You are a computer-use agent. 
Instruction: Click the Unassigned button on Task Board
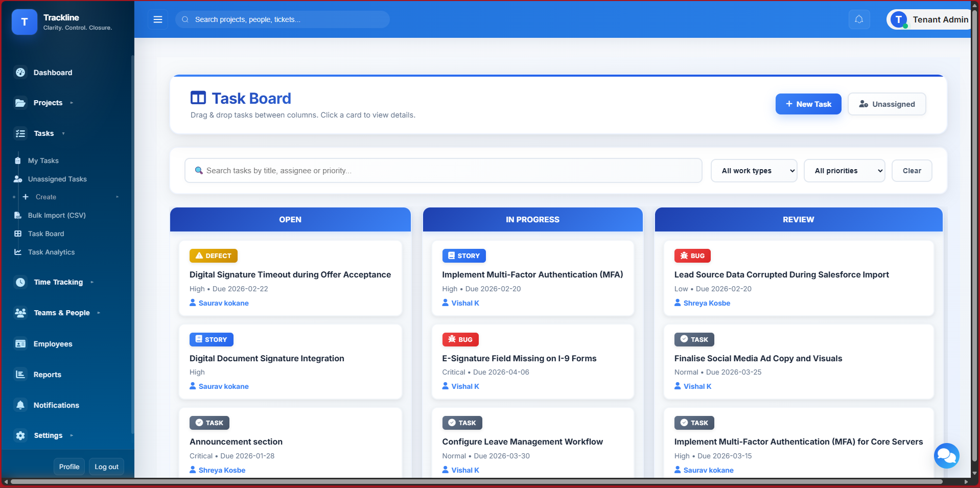pos(886,104)
